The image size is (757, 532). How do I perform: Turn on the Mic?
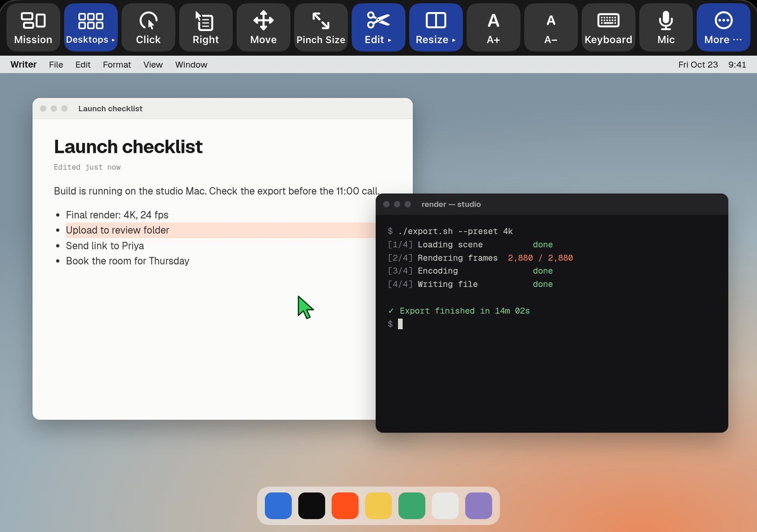pyautogui.click(x=666, y=27)
